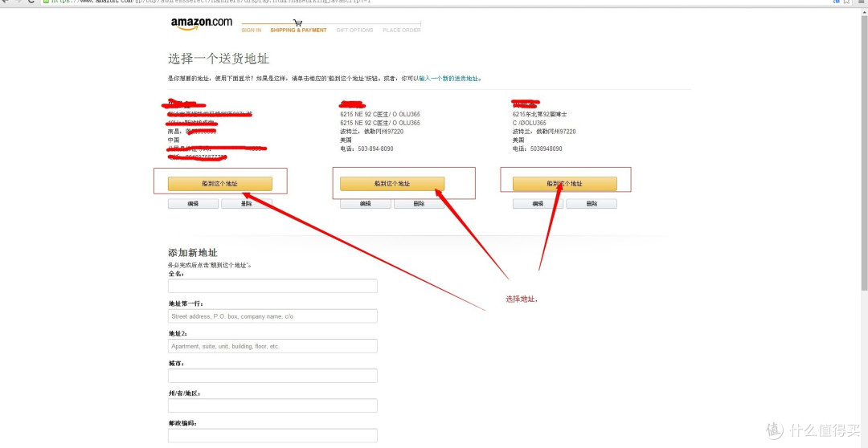Ship to the 6215东北第92层博士 address
The height and width of the screenshot is (448, 868).
click(x=565, y=184)
